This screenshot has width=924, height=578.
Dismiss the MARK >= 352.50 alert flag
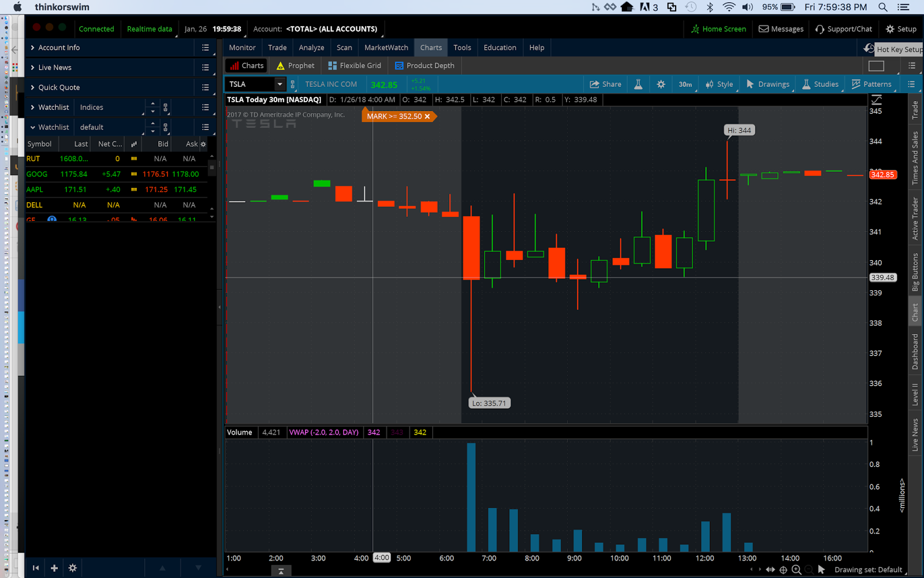pos(427,116)
